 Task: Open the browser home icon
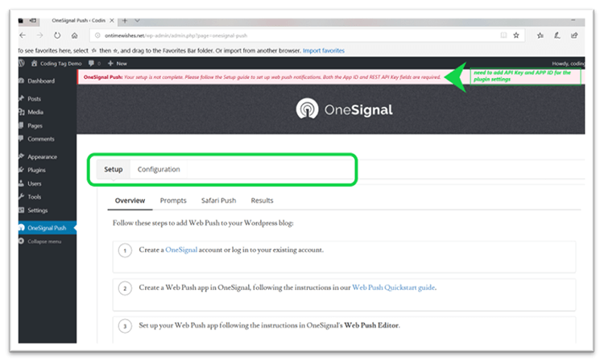coord(74,35)
